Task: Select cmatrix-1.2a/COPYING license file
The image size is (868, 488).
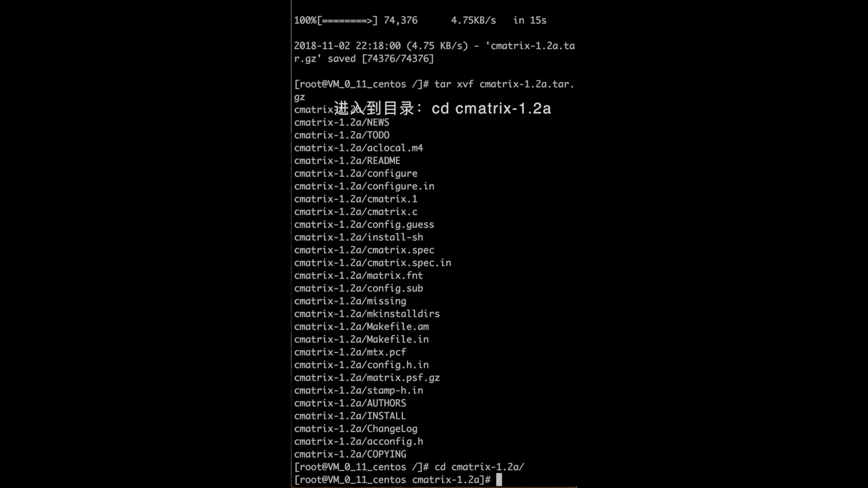Action: click(349, 454)
